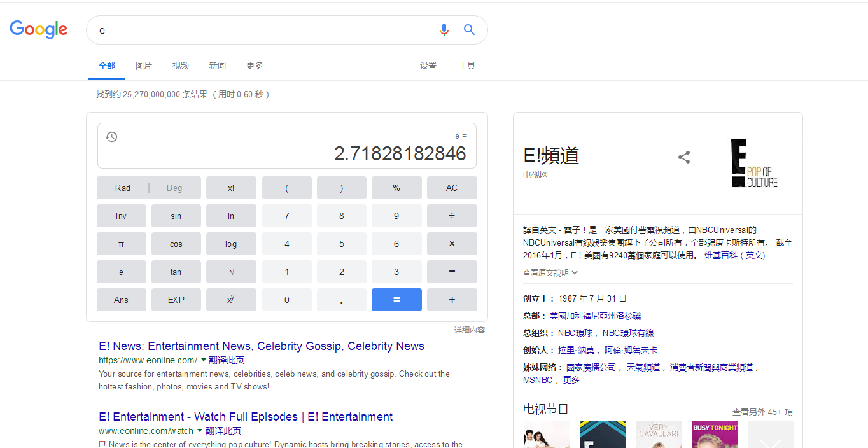The height and width of the screenshot is (448, 868).
Task: Click the blue search magnifier icon
Action: point(469,30)
